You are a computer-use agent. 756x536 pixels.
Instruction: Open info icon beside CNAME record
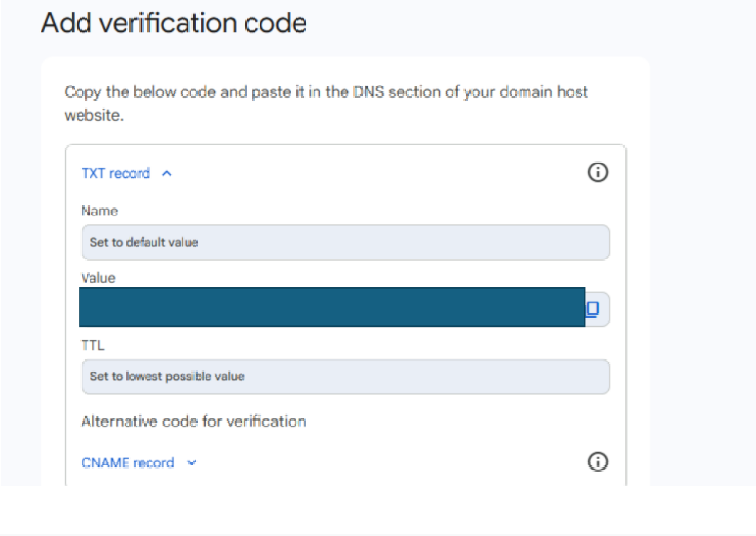598,461
